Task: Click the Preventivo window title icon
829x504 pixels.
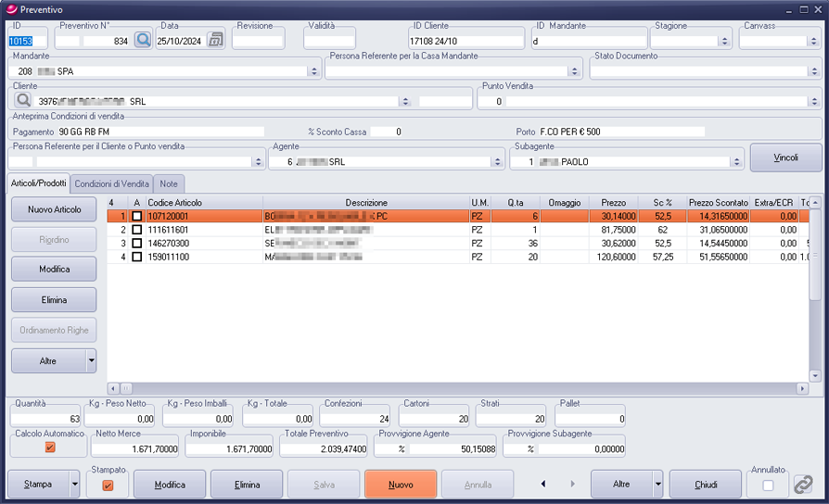Action: (x=11, y=8)
